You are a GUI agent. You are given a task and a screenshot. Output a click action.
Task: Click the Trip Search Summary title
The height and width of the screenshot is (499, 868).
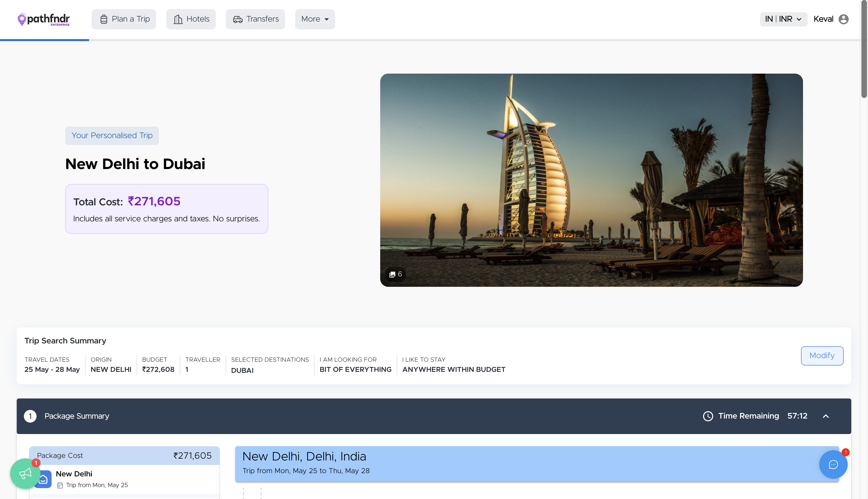65,341
